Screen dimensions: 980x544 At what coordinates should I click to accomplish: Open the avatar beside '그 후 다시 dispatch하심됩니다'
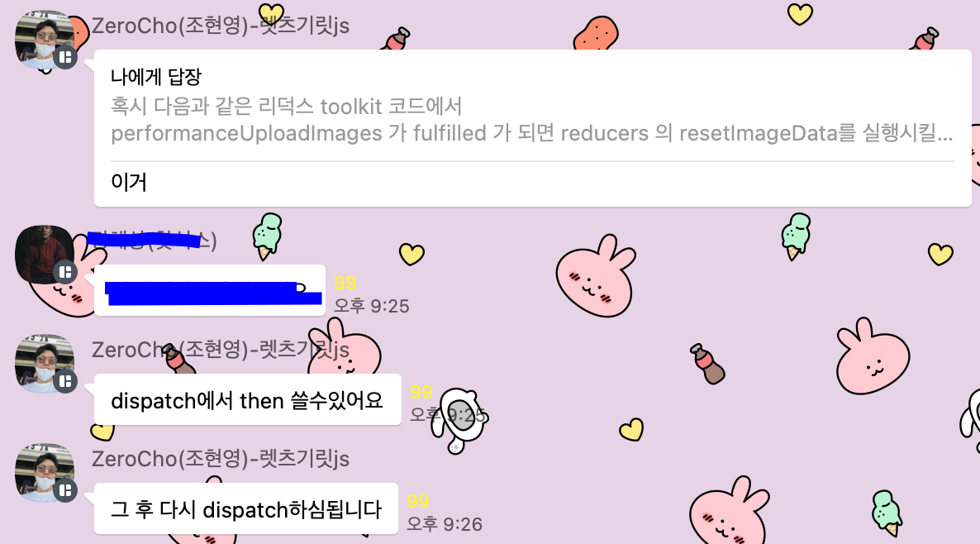pyautogui.click(x=45, y=473)
